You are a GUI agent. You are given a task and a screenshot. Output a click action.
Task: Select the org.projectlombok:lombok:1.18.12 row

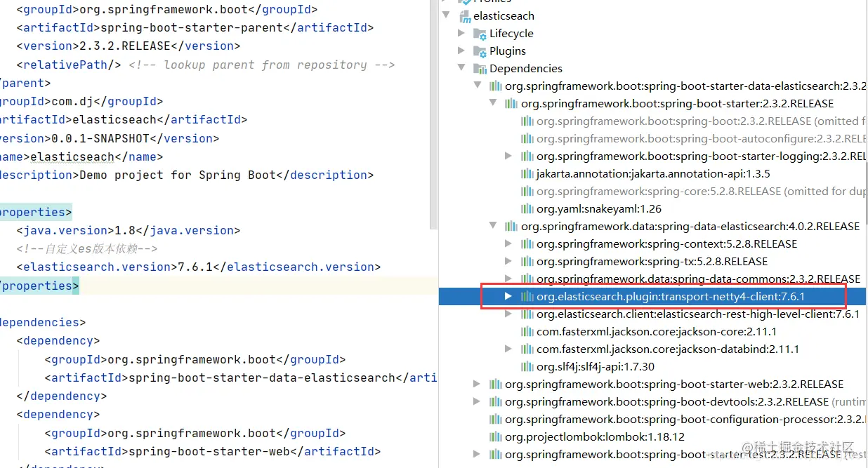pos(595,436)
